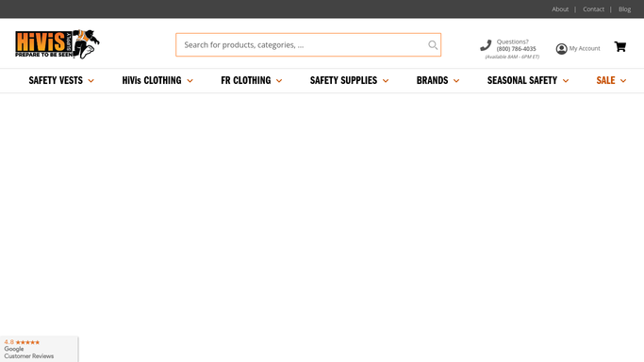
Task: Click the My Account user icon
Action: click(x=561, y=49)
